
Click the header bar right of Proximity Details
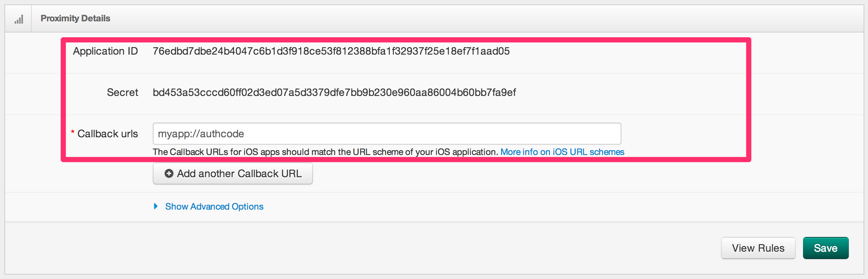(487, 18)
